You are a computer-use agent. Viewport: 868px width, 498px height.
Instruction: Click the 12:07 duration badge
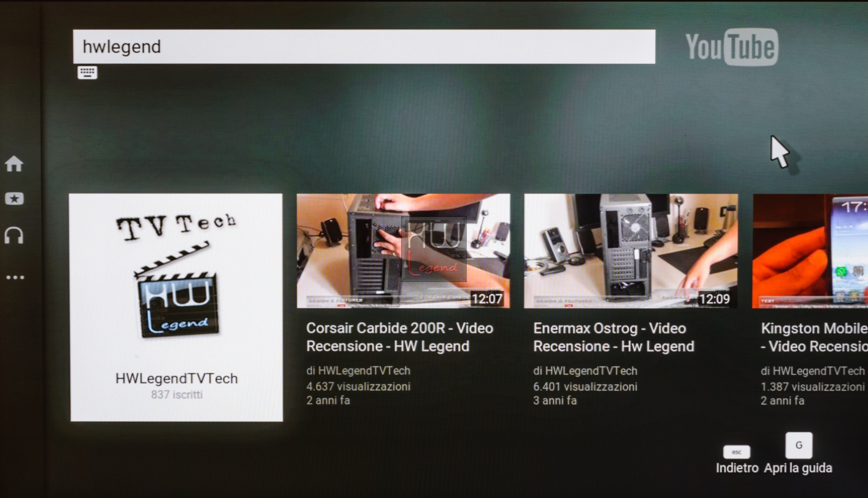coord(487,299)
